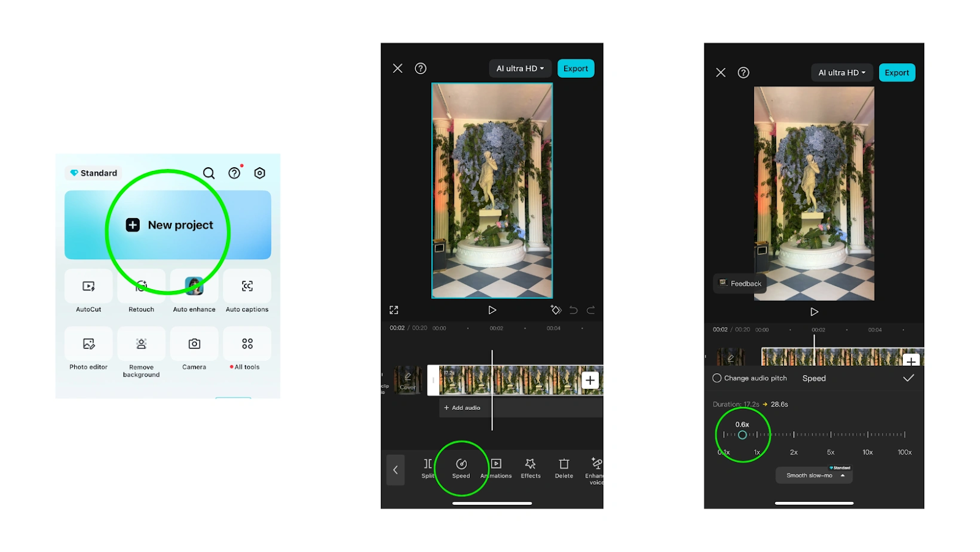This screenshot has width=980, height=552.
Task: Select the Delete tool
Action: click(x=564, y=469)
